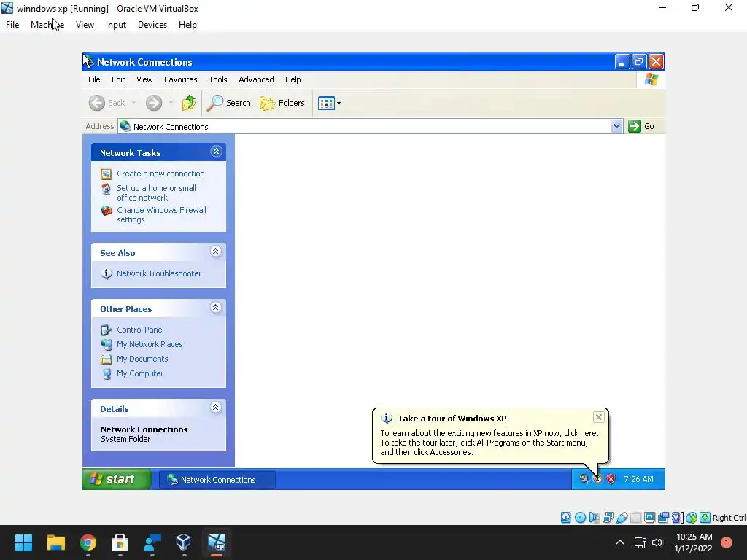Open Chrome from host taskbar
The width and height of the screenshot is (747, 560).
pos(88,542)
